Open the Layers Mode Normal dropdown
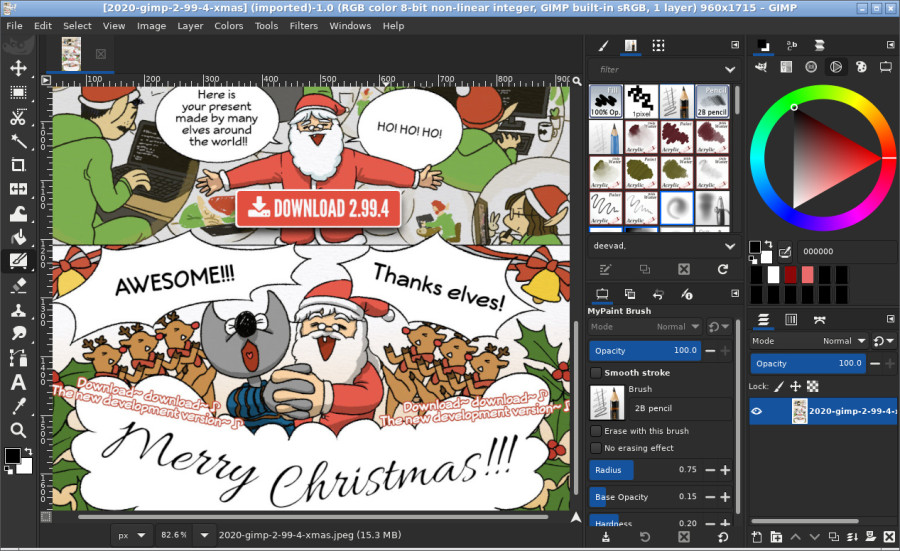The image size is (900, 551). click(809, 341)
